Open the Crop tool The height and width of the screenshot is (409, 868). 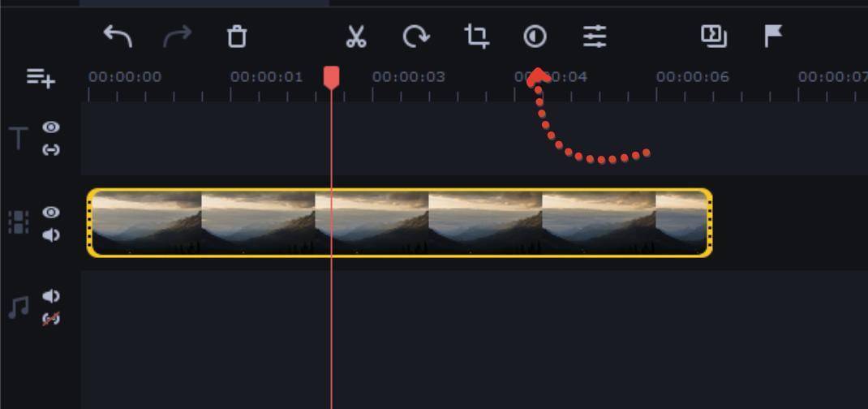(x=476, y=37)
